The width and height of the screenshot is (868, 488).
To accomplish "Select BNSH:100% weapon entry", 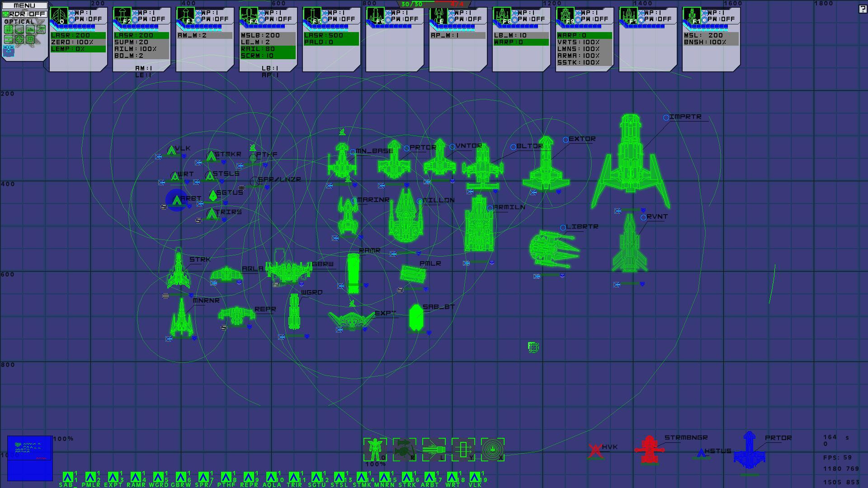I will pos(711,42).
